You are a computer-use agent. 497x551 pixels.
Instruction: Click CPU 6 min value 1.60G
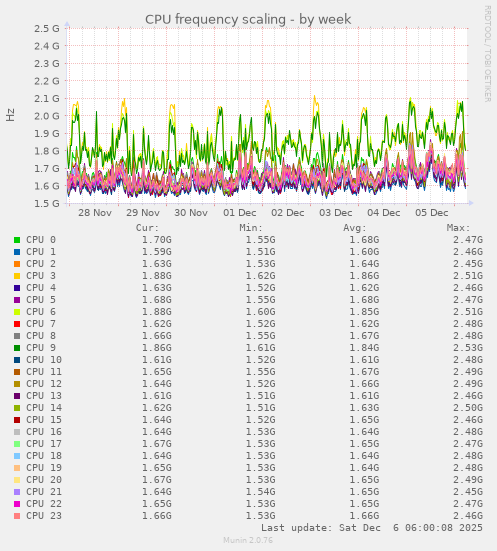pos(260,312)
